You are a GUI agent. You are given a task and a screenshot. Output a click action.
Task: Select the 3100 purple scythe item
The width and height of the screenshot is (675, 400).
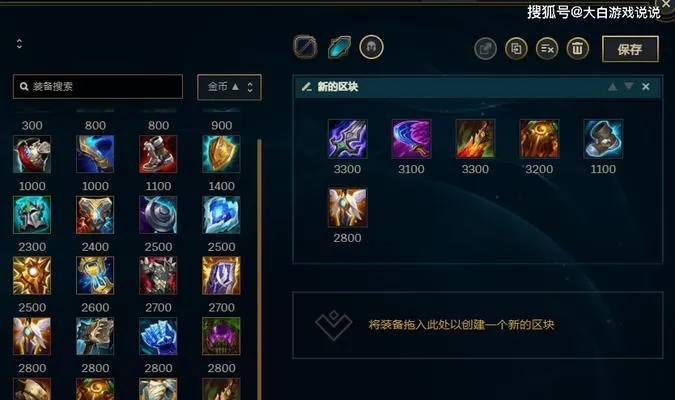click(411, 139)
